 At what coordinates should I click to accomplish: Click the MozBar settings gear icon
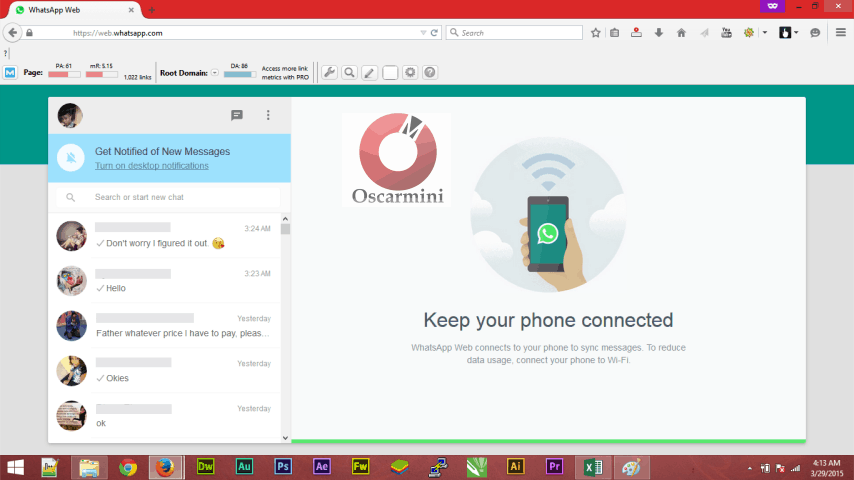tap(410, 73)
